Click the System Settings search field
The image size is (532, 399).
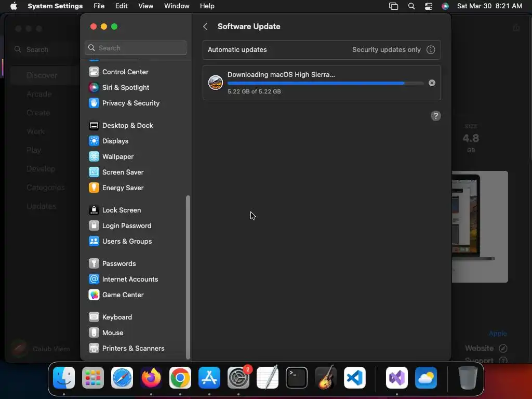pos(136,48)
